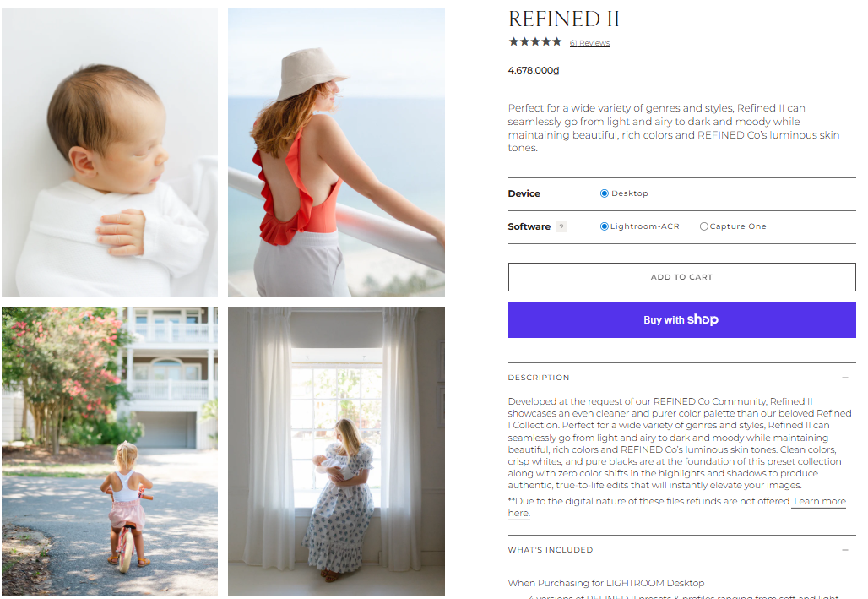
Task: View the toddler on balance bike photo
Action: tap(110, 451)
